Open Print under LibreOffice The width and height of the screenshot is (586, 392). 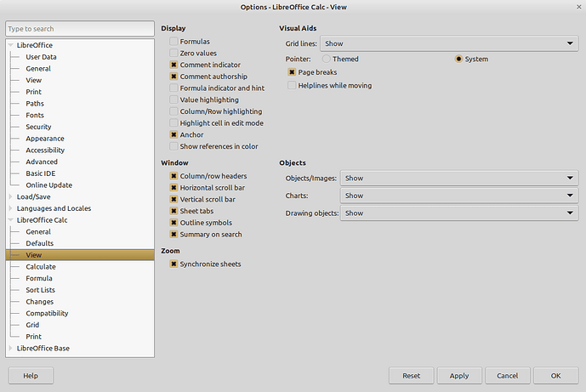coord(34,92)
